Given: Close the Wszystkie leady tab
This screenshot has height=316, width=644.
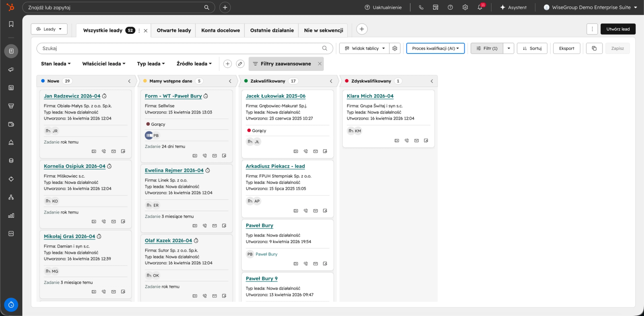Looking at the screenshot, I should tap(146, 31).
